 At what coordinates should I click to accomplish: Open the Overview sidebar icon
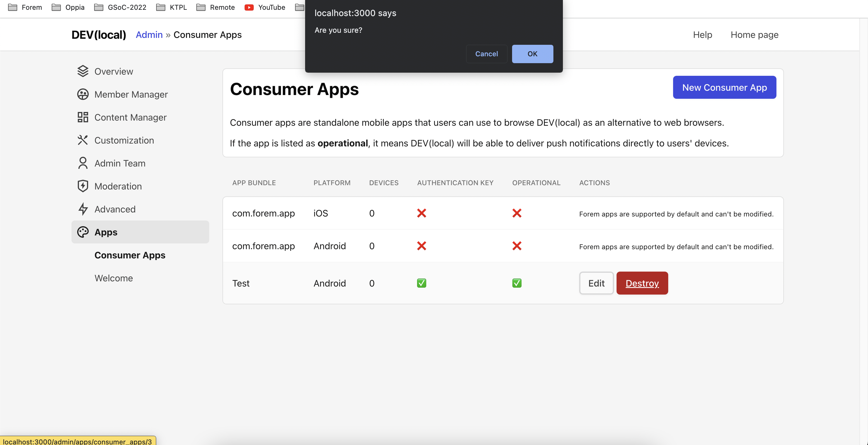click(x=83, y=71)
